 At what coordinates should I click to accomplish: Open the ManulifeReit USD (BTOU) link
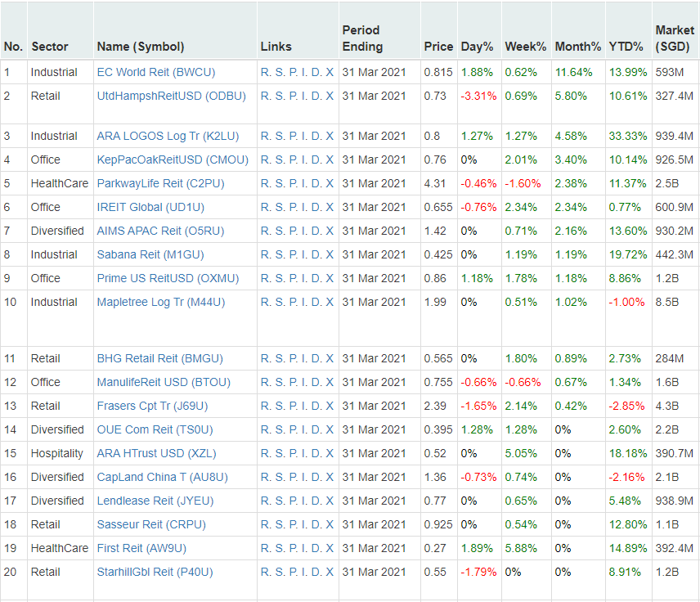(164, 382)
